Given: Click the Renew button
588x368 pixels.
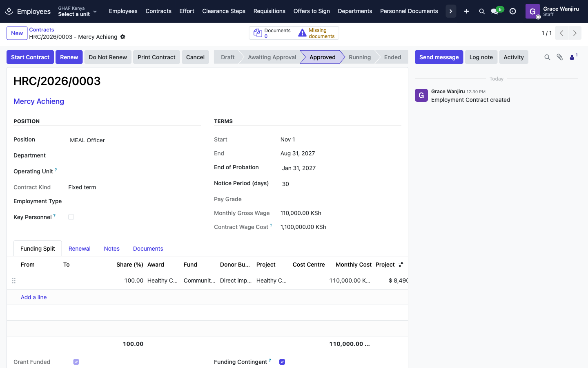Looking at the screenshot, I should (x=69, y=57).
